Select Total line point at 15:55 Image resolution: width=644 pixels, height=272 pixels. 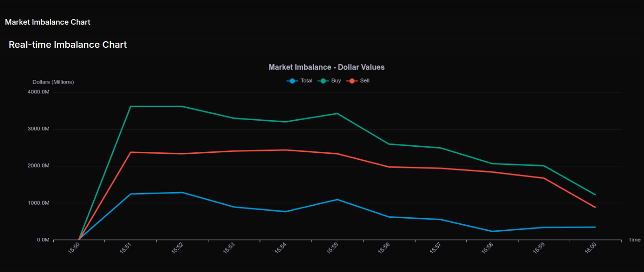click(337, 200)
